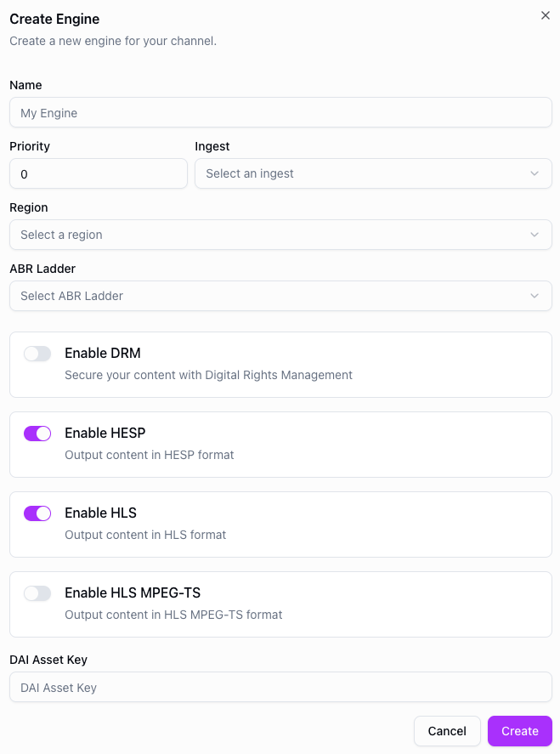Viewport: 560px width, 754px height.
Task: Click the Region dropdown chevron icon
Action: pos(535,235)
